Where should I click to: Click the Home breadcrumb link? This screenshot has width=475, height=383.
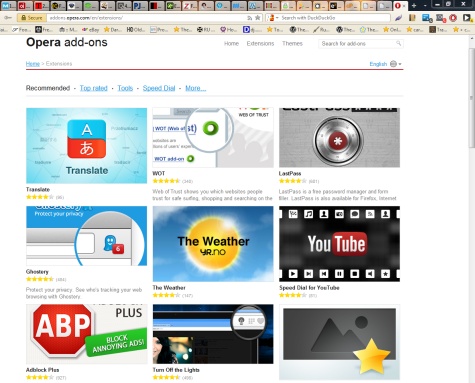[33, 64]
